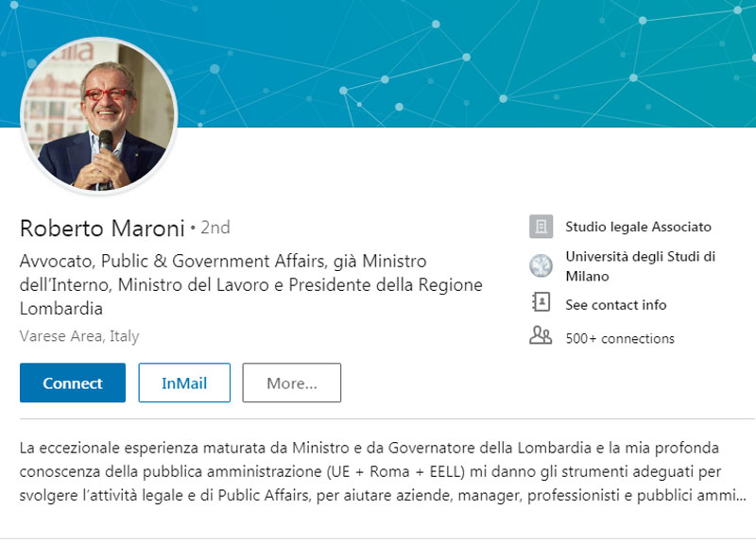This screenshot has height=544, width=756.
Task: Click the Università degli Studi di Milano logo
Action: (541, 266)
